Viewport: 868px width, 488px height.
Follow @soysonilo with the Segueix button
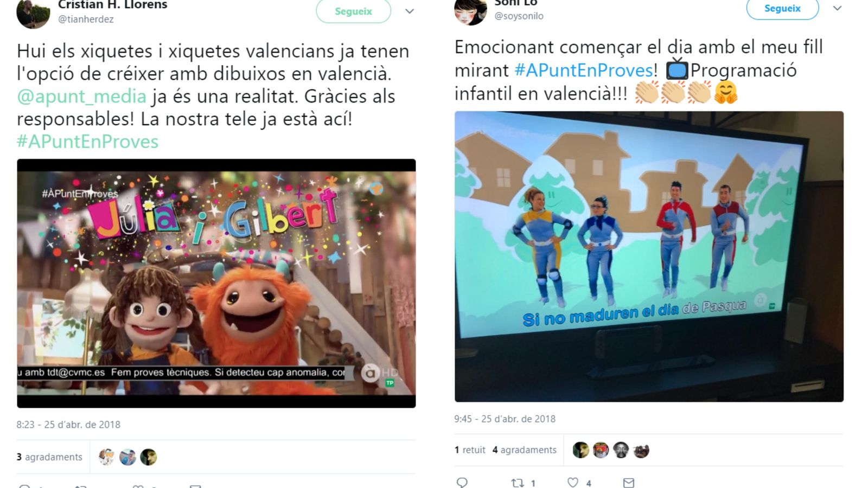(x=782, y=9)
